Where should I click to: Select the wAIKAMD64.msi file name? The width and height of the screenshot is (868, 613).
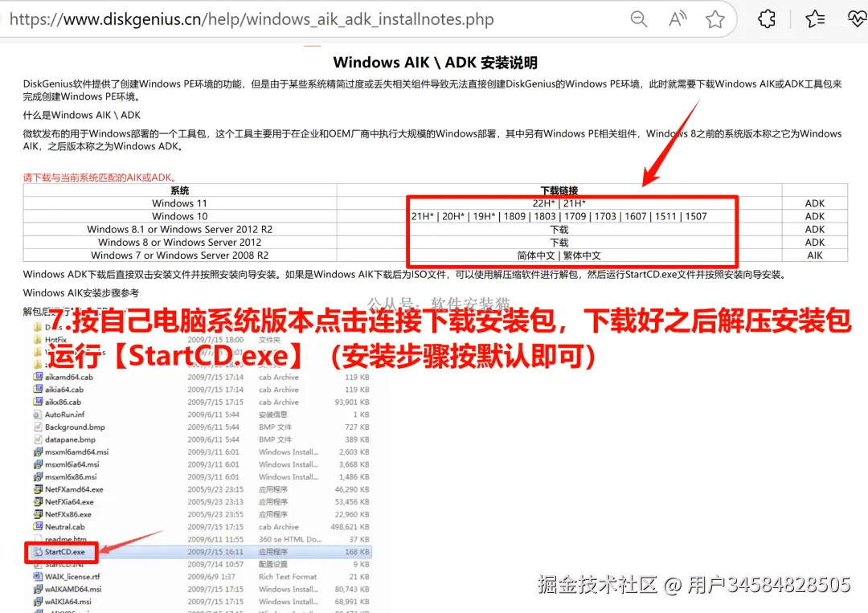point(73,589)
